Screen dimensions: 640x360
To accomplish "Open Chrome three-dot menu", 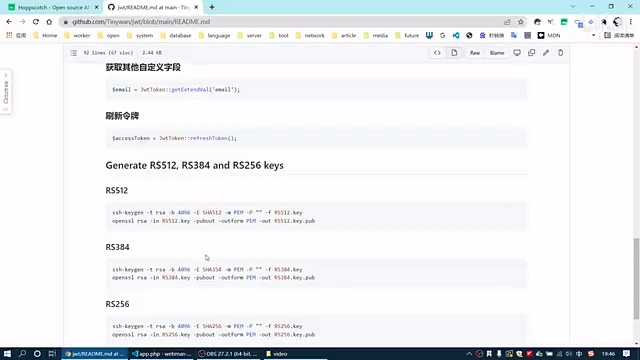I will pos(631,22).
